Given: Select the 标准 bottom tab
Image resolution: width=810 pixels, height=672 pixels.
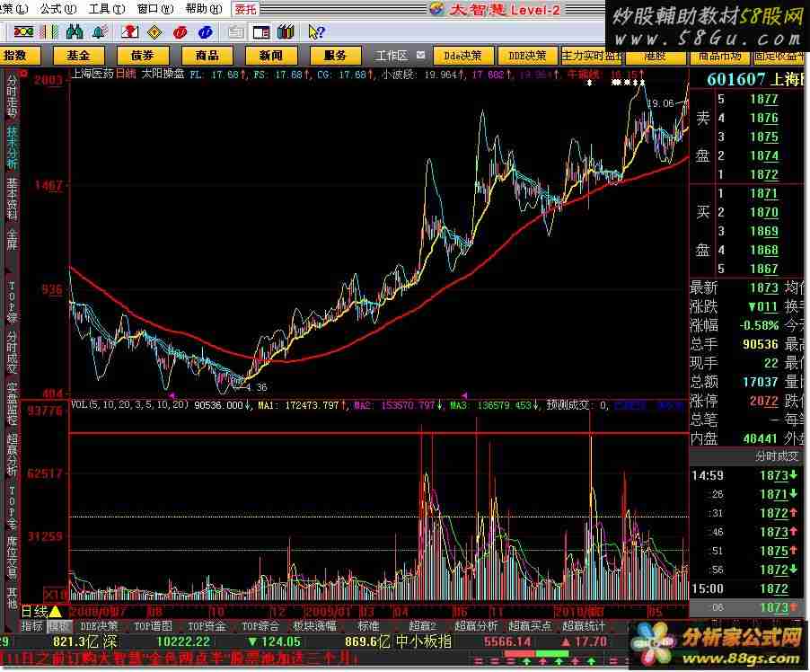Looking at the screenshot, I should (368, 626).
